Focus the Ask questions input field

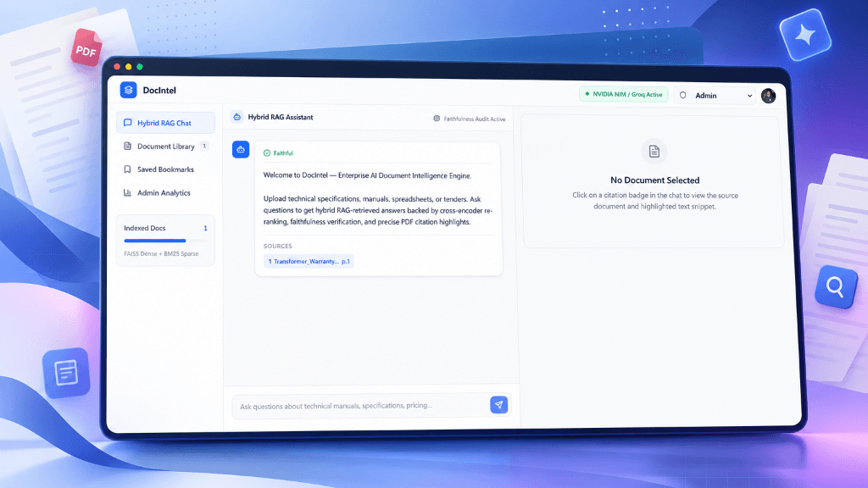[x=360, y=406]
